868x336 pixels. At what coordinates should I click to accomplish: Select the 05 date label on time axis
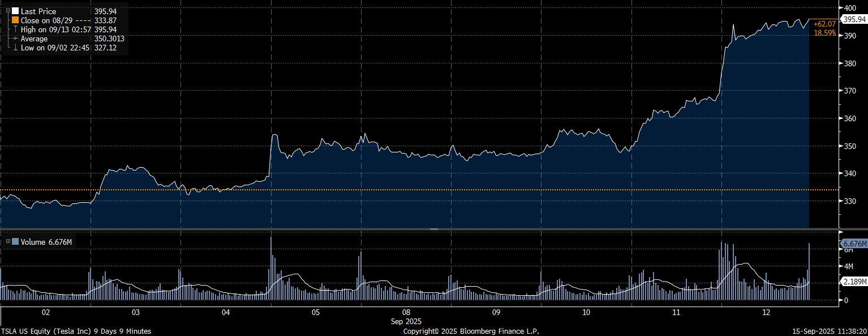pos(316,312)
